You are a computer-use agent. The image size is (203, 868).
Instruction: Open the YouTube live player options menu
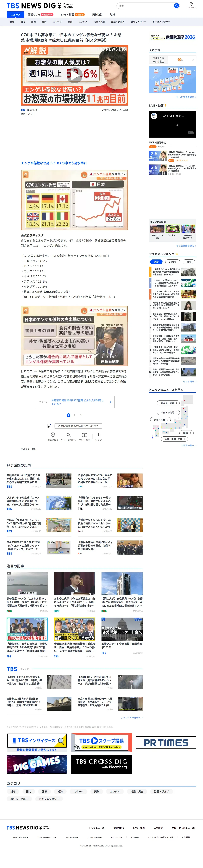(x=191, y=116)
